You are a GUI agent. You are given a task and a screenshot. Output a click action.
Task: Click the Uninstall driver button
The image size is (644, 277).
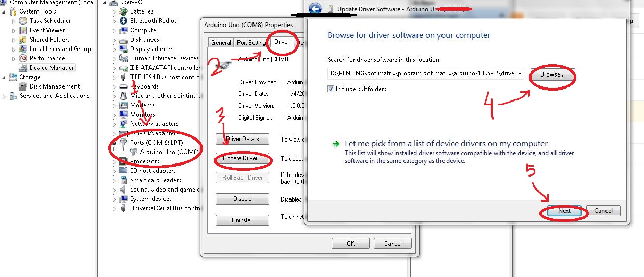tap(242, 220)
